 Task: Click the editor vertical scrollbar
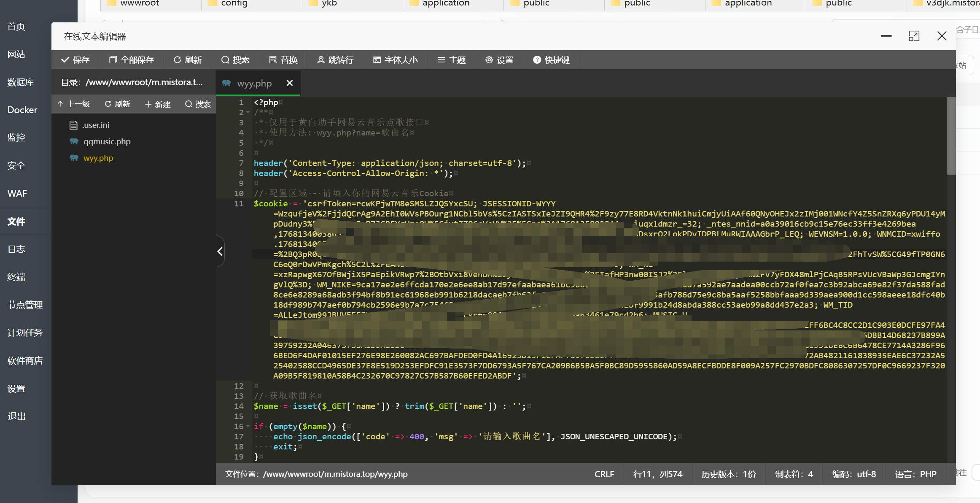(x=950, y=136)
